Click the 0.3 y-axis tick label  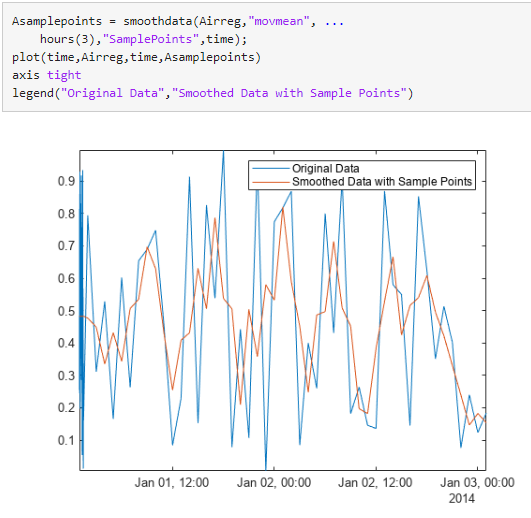coord(66,375)
